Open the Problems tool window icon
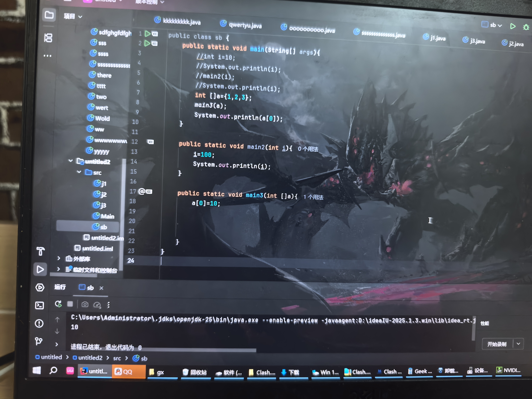 coord(39,324)
